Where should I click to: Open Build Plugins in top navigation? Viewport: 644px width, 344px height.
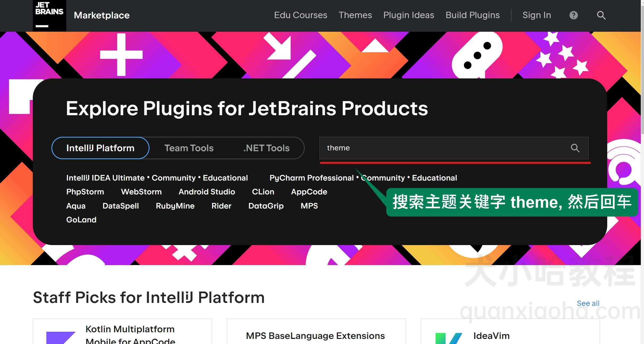coord(472,15)
